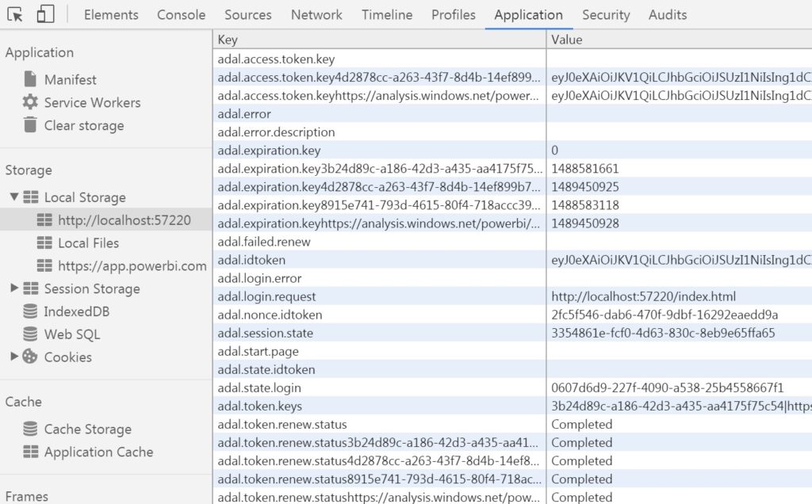Open Web SQL section
The image size is (812, 504).
(x=72, y=334)
